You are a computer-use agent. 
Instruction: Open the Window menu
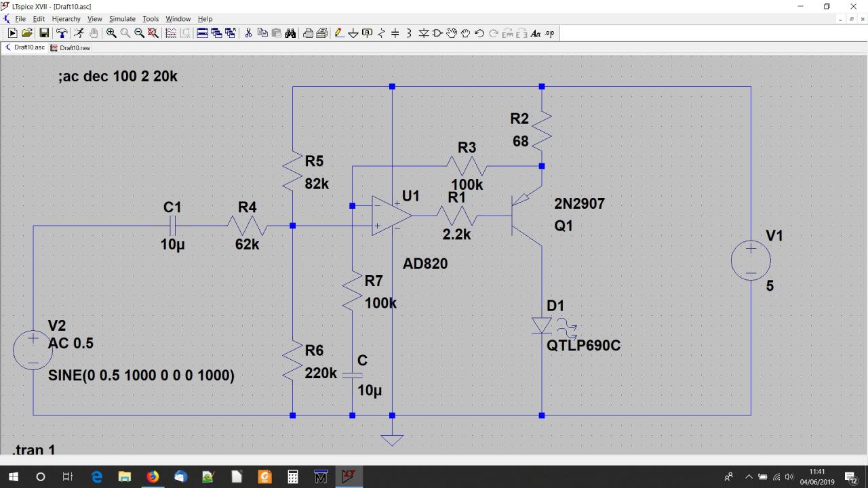pos(178,19)
